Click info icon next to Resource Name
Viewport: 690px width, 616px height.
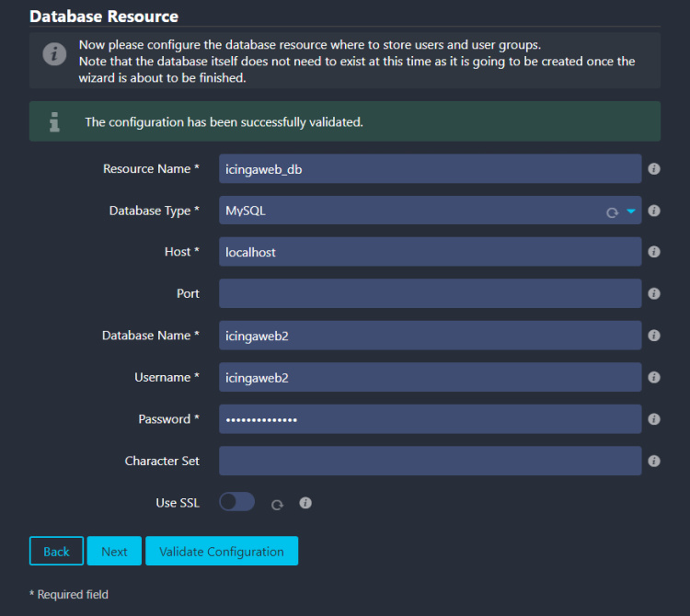(654, 169)
